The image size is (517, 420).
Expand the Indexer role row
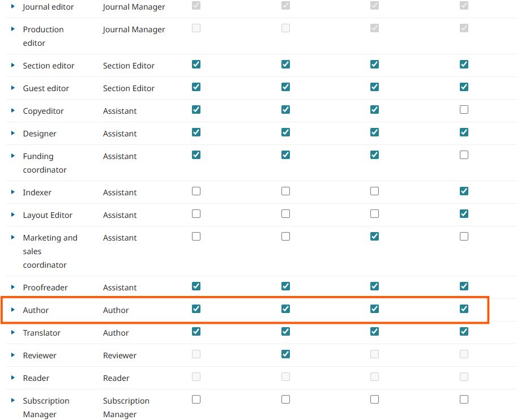[x=13, y=192]
